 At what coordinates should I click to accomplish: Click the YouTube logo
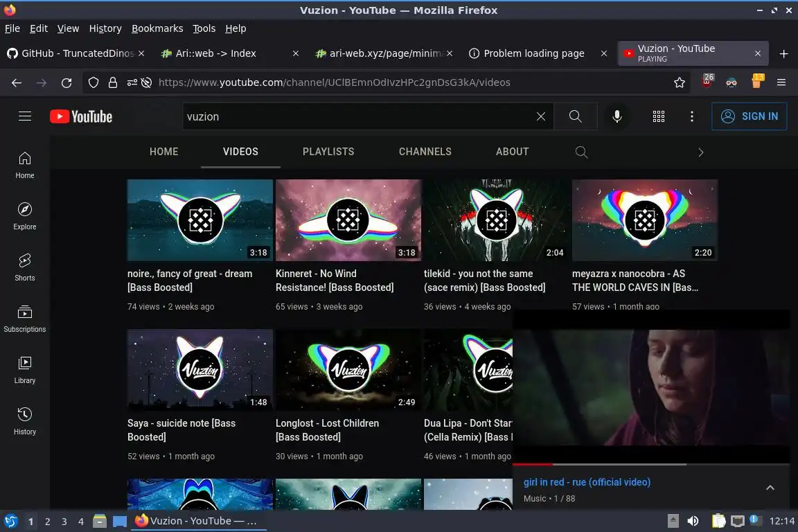pyautogui.click(x=81, y=116)
